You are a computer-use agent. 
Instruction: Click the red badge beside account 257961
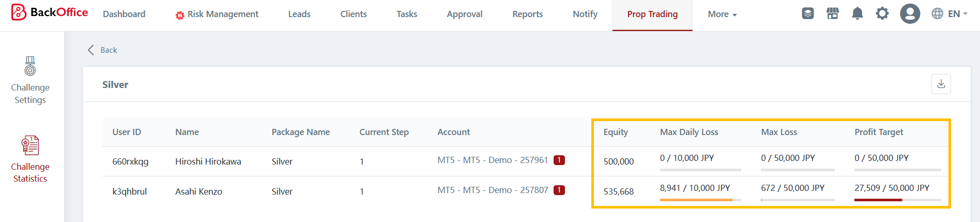click(559, 160)
